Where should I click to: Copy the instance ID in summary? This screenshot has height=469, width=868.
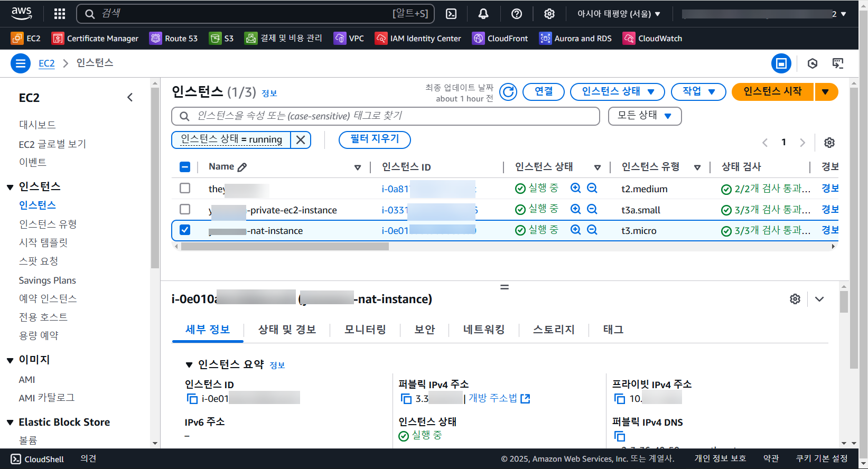coord(192,399)
